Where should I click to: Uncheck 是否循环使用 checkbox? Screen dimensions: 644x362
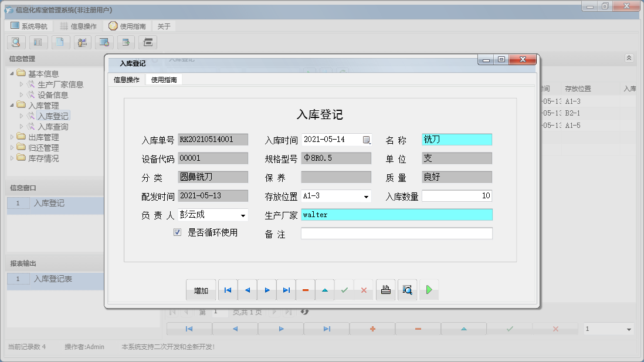177,232
